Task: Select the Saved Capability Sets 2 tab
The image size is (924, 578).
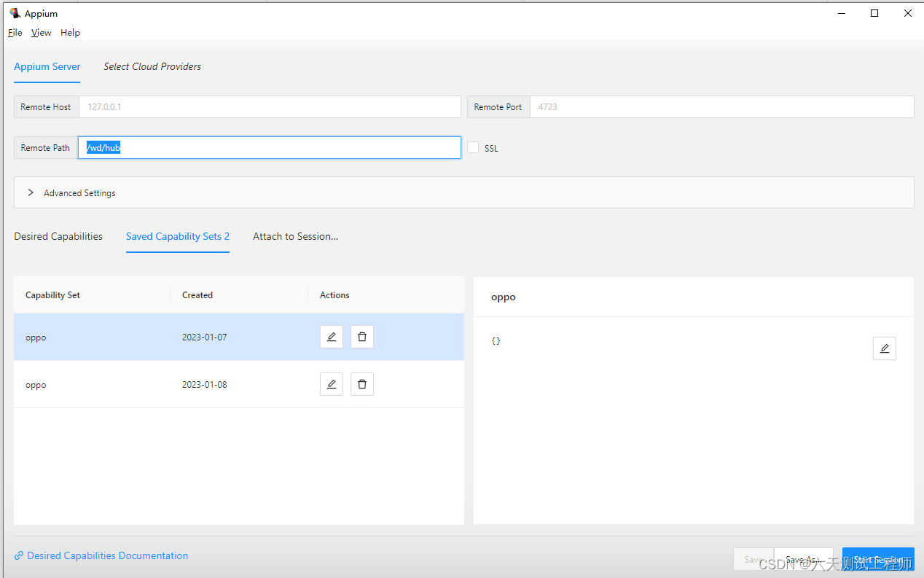Action: pos(178,236)
